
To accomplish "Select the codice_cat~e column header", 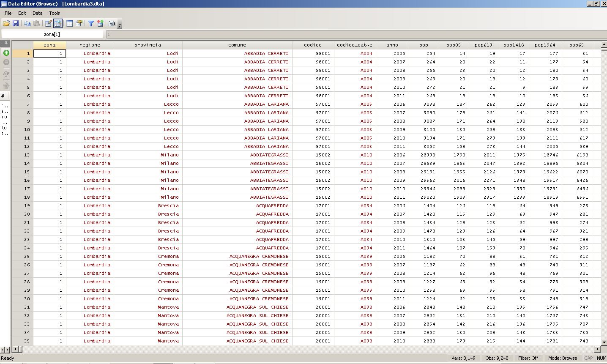I will (354, 45).
